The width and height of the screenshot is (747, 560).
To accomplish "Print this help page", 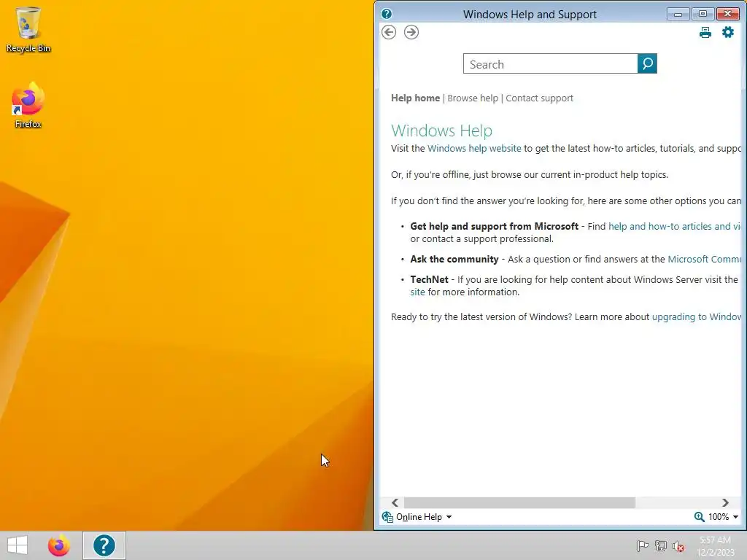I will point(705,32).
